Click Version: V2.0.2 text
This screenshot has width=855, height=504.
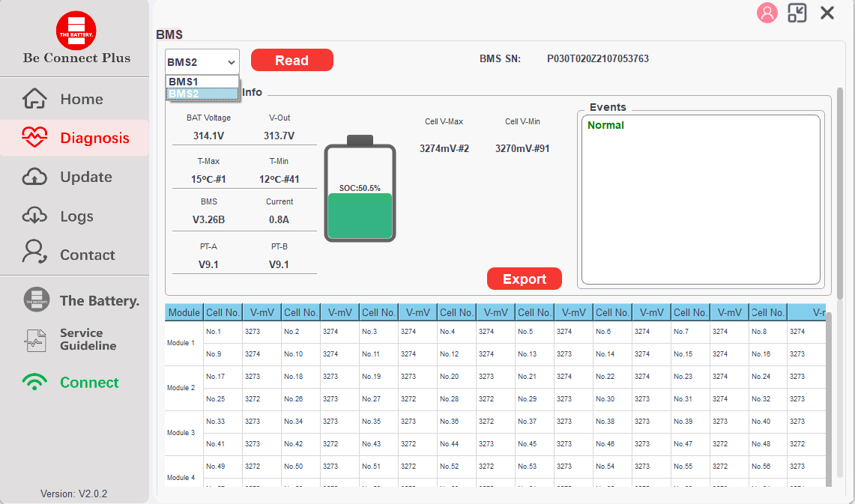point(73,494)
